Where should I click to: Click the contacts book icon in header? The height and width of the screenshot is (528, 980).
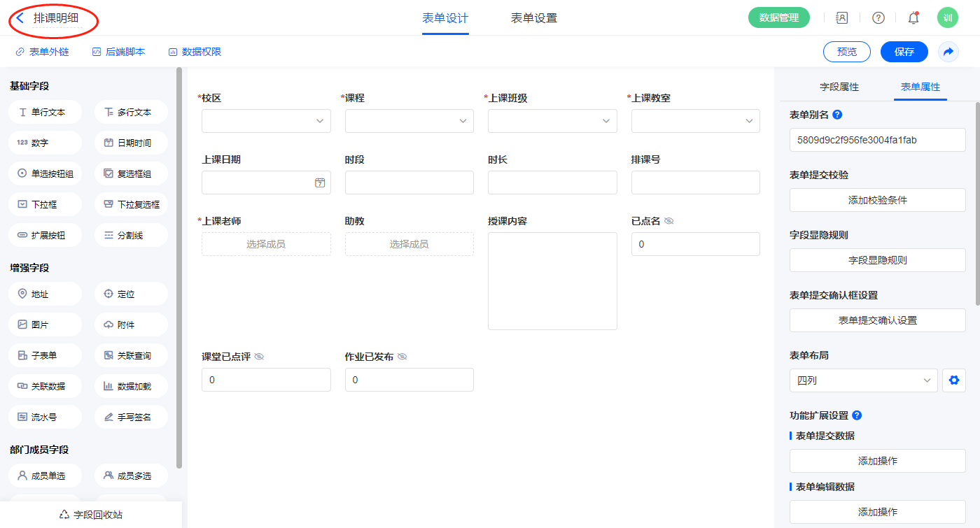[x=842, y=18]
